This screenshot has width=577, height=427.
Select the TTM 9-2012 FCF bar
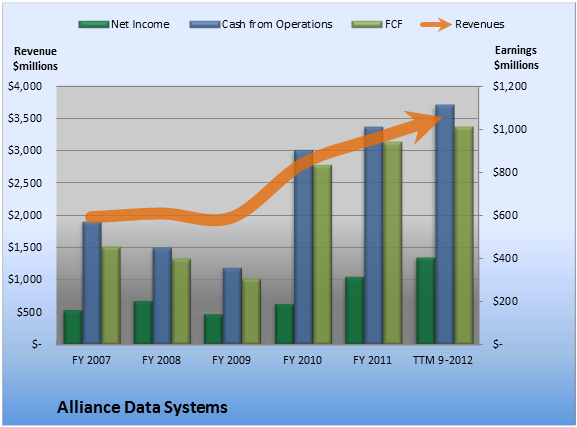(464, 236)
